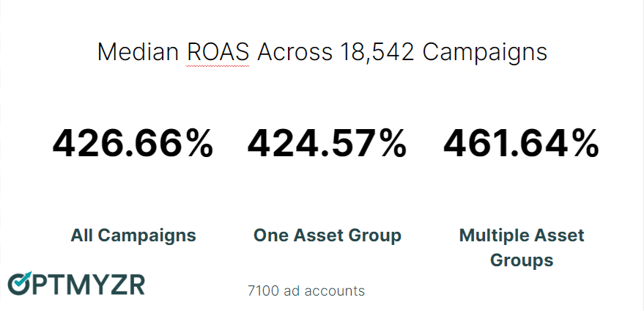Click the One Asset Group label
This screenshot has width=644, height=311.
coord(327,235)
